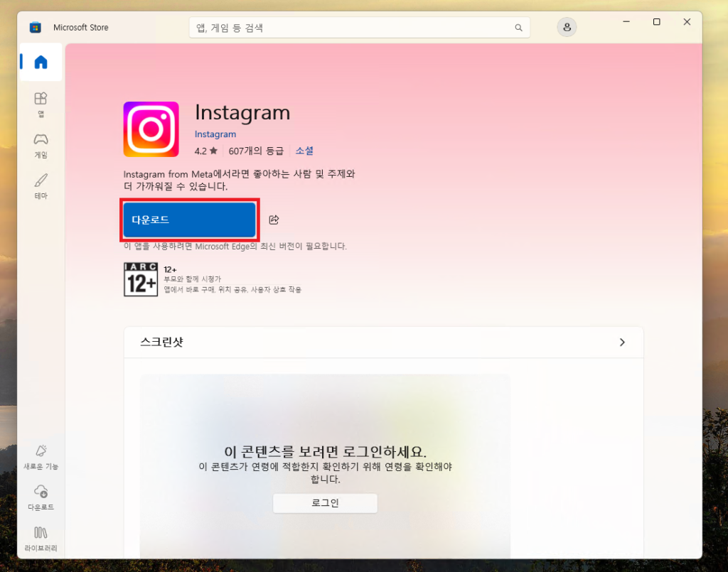This screenshot has width=728, height=572.
Task: Click the share icon beside download button
Action: click(274, 220)
